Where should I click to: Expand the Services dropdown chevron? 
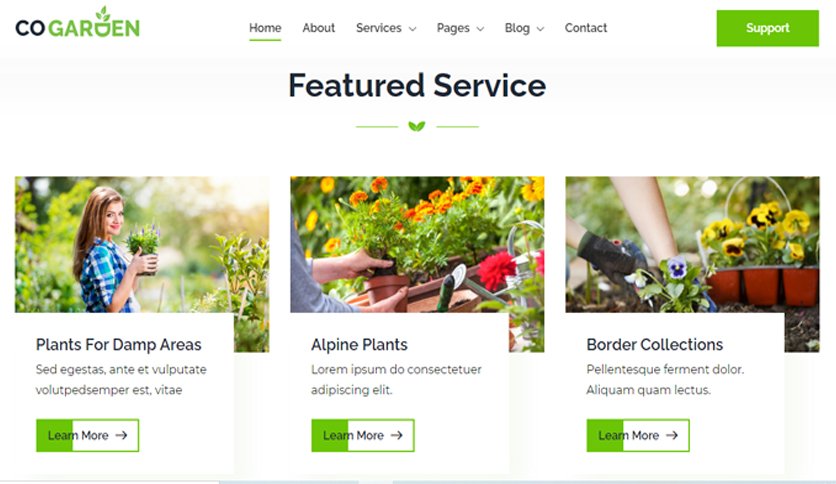[412, 29]
